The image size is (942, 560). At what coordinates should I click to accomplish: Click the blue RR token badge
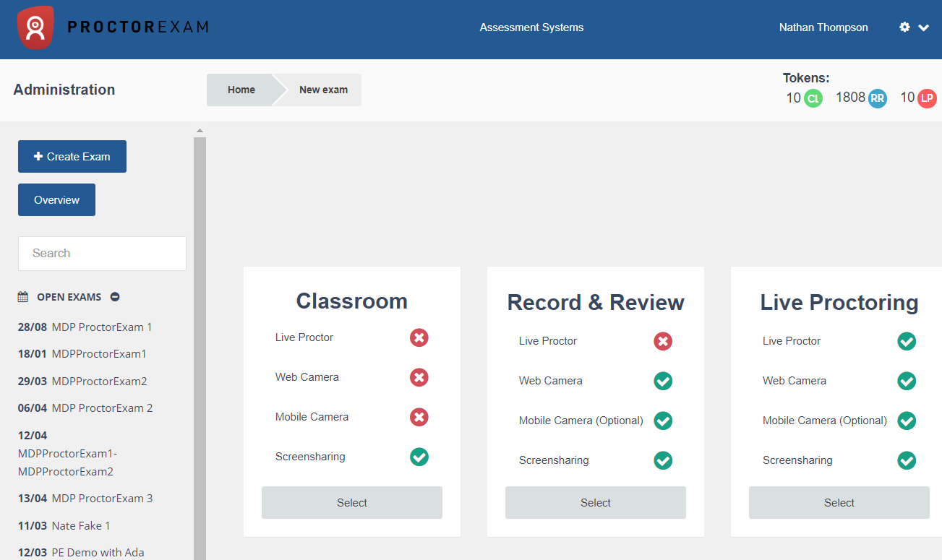click(878, 98)
